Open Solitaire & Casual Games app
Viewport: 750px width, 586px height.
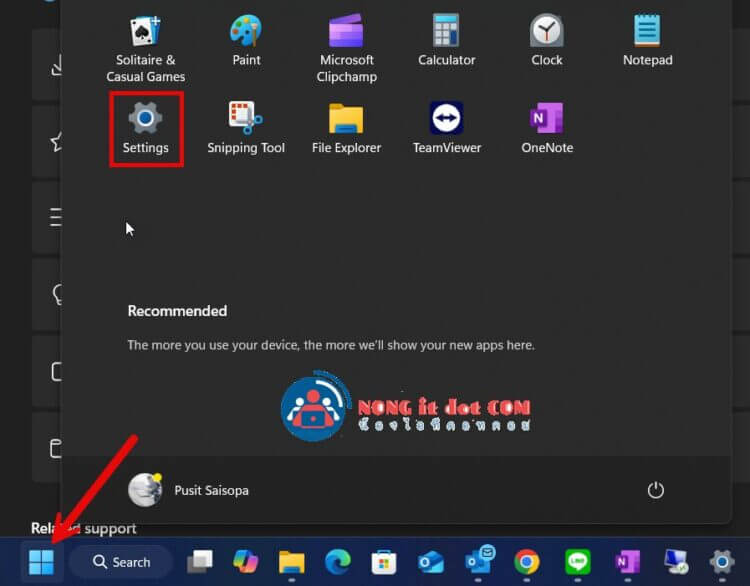[x=145, y=49]
